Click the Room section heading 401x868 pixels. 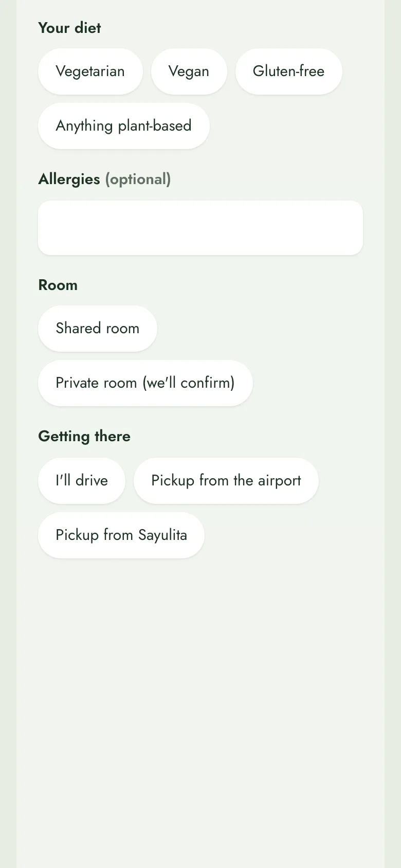58,285
